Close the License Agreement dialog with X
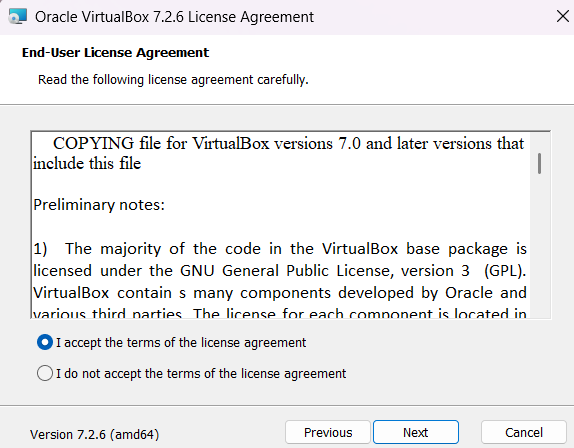This screenshot has height=448, width=574. coord(562,16)
